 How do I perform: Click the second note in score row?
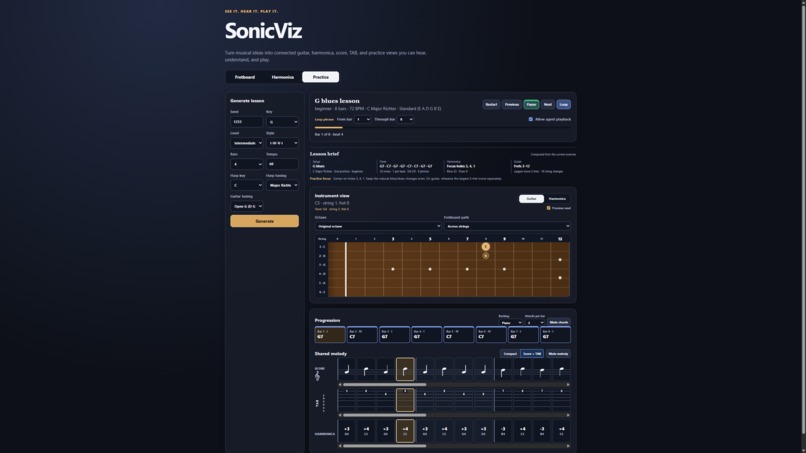[x=366, y=369]
